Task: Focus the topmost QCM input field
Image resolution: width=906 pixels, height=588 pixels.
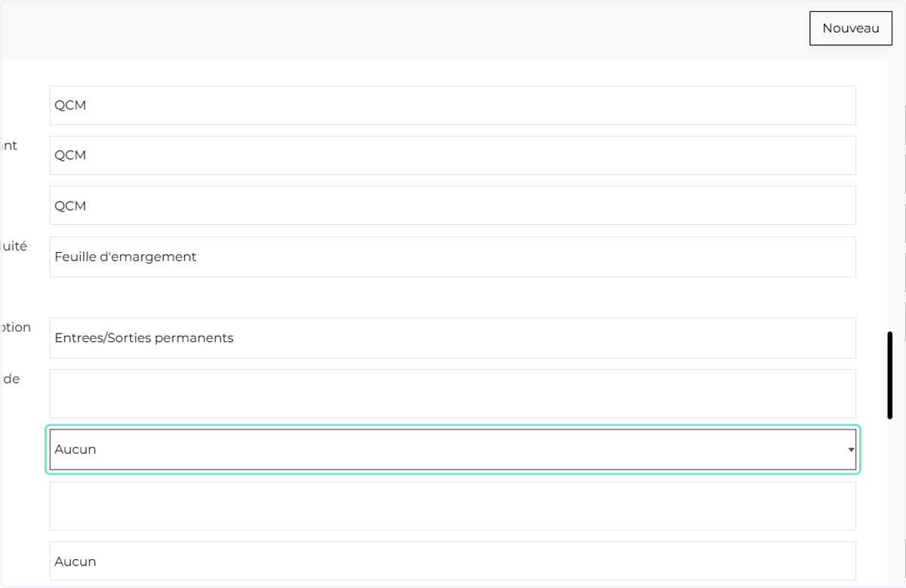Action: 453,105
